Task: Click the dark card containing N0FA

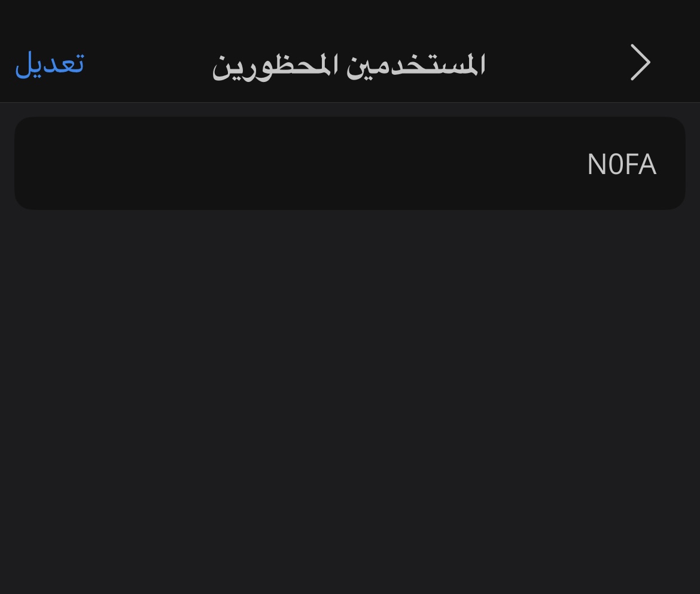Action: click(x=350, y=163)
